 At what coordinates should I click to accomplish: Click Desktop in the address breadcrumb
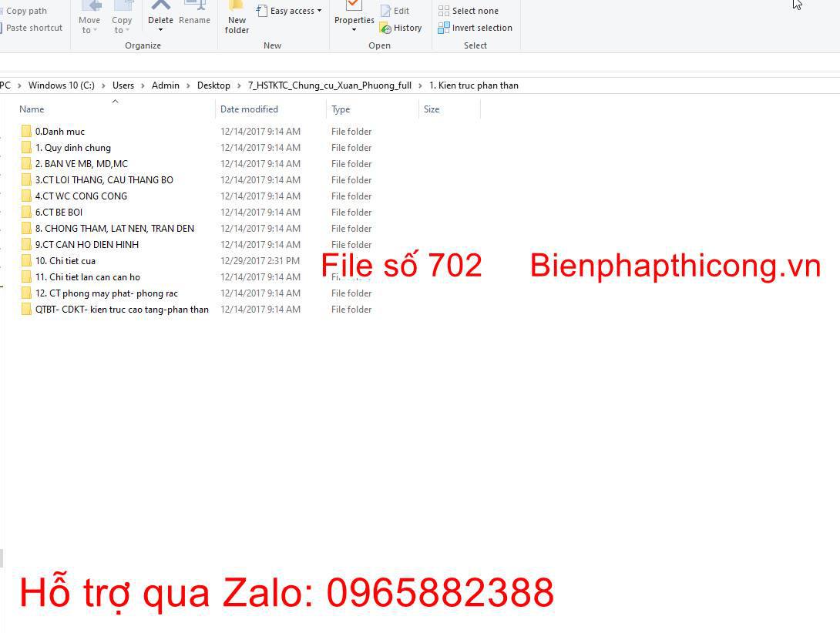[213, 85]
